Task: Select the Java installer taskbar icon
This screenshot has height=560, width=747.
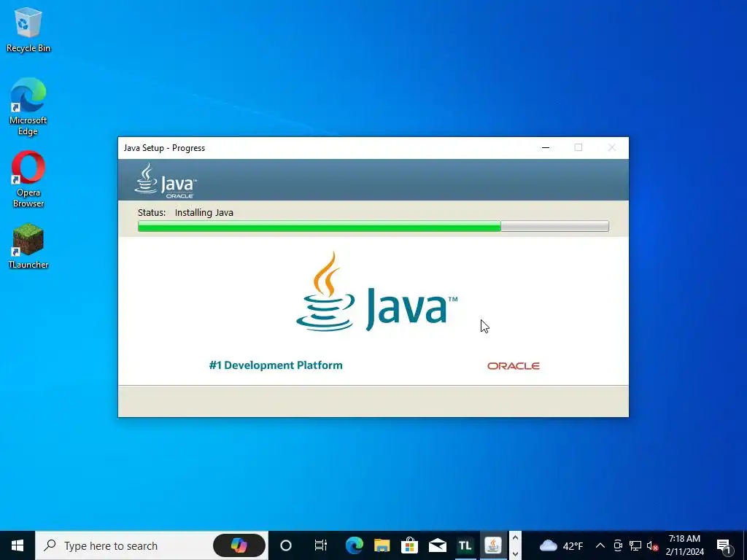Action: point(493,545)
